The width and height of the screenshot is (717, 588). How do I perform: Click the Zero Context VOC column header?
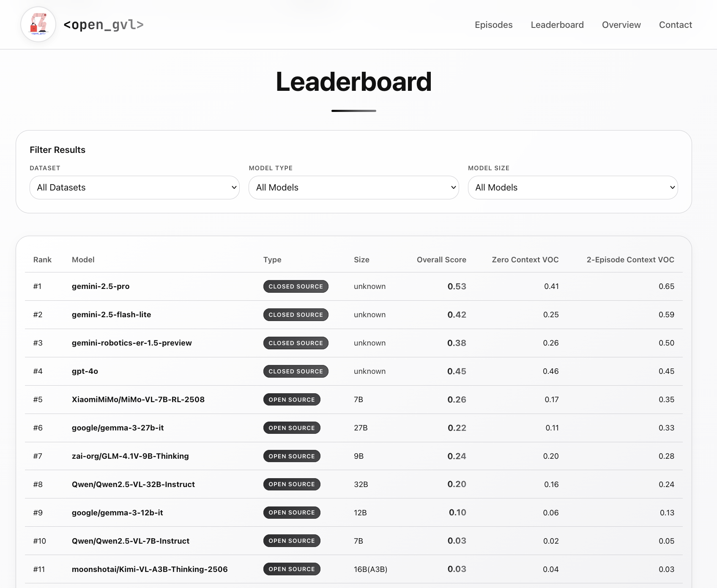pos(525,259)
